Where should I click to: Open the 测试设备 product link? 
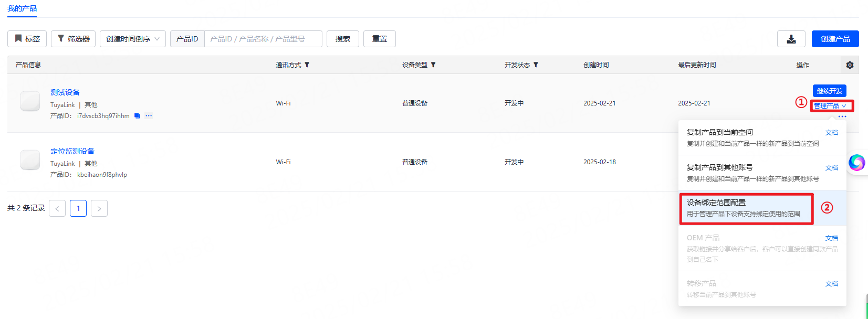point(65,92)
